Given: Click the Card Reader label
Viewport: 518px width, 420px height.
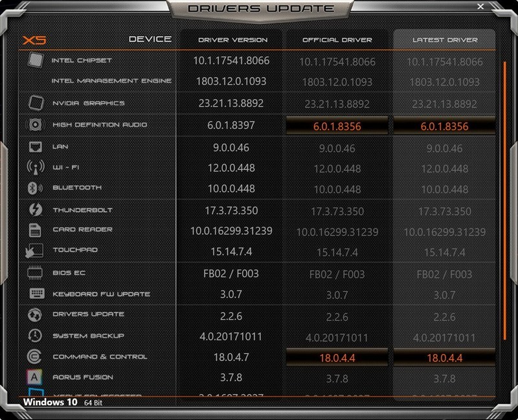Looking at the screenshot, I should (x=83, y=229).
